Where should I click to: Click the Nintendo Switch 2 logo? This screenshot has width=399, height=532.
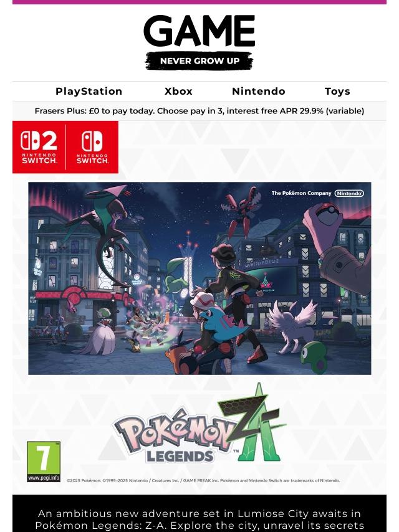tap(39, 147)
